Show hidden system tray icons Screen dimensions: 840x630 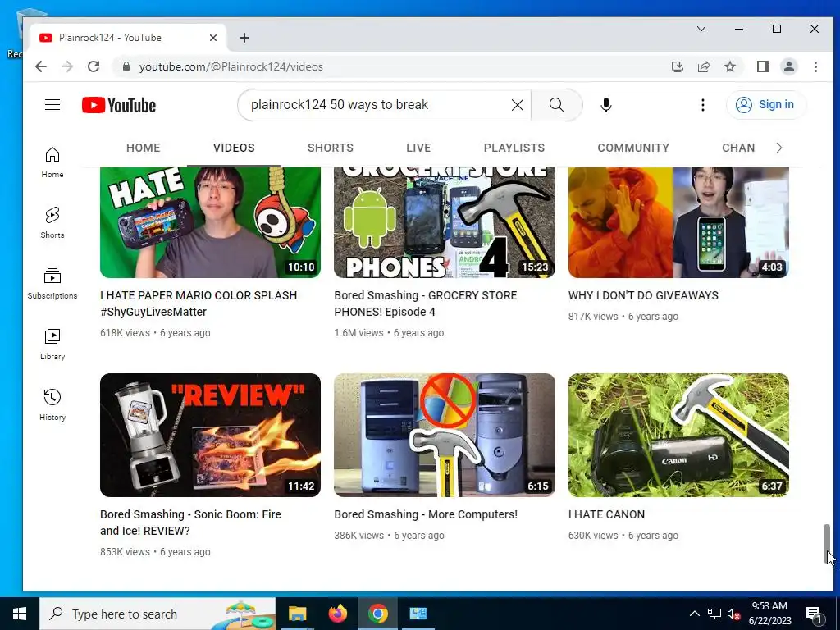pos(694,614)
